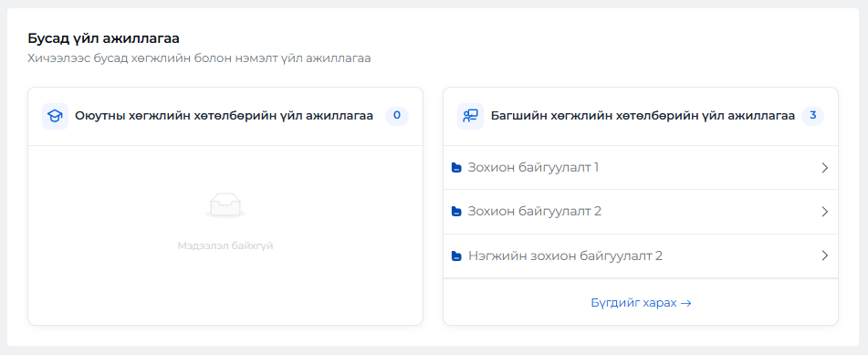Click Оюутны хөгжлийн хөтөлбөрийн үйл ажиллагаа heading
This screenshot has height=355, width=868.
tap(225, 116)
